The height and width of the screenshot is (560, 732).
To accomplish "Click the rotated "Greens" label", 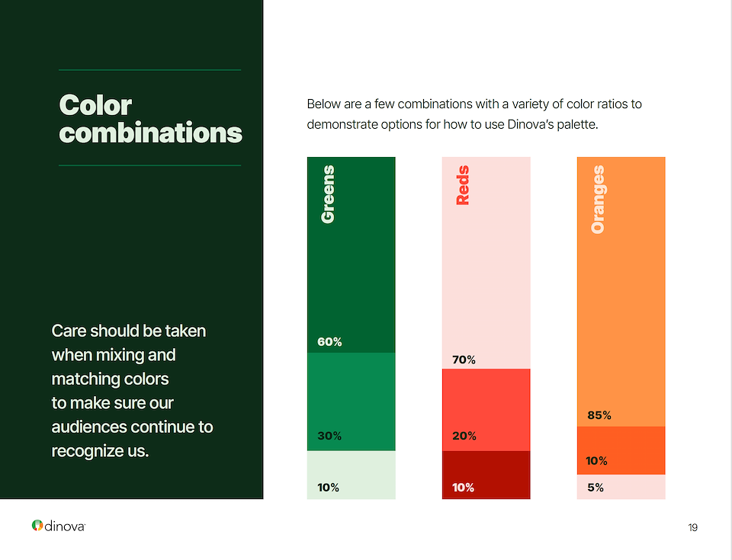I will pos(328,194).
